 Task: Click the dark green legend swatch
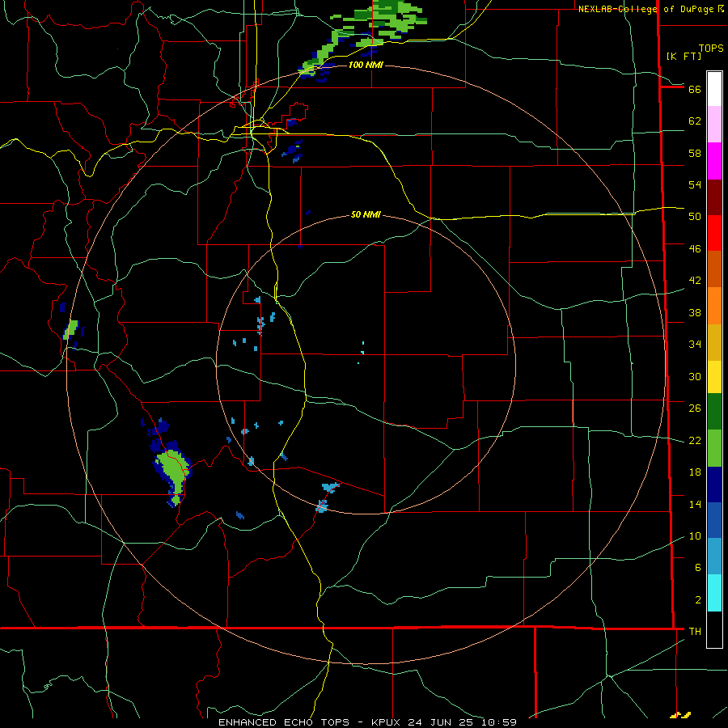[x=714, y=412]
